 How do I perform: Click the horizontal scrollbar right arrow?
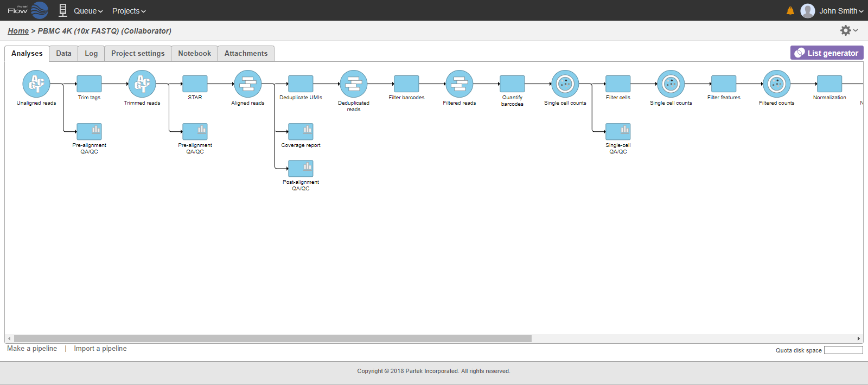tap(858, 338)
